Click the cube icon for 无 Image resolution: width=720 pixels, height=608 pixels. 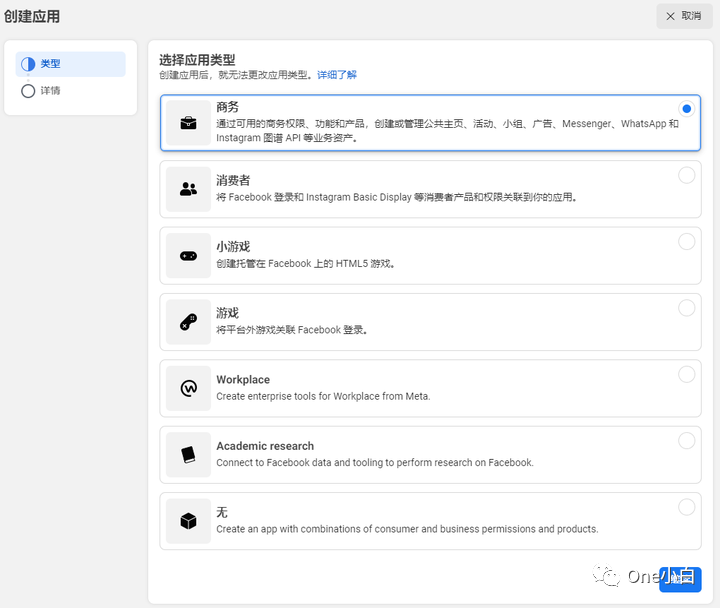tap(188, 521)
